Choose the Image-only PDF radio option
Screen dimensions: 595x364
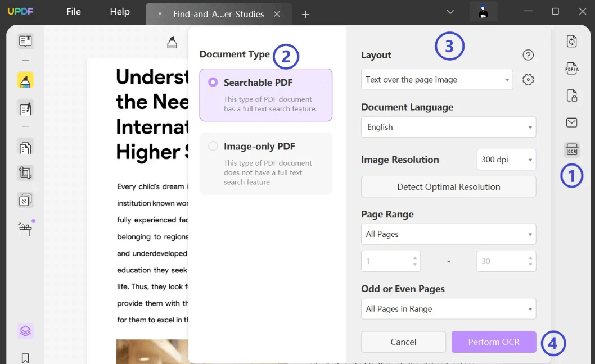pyautogui.click(x=213, y=147)
